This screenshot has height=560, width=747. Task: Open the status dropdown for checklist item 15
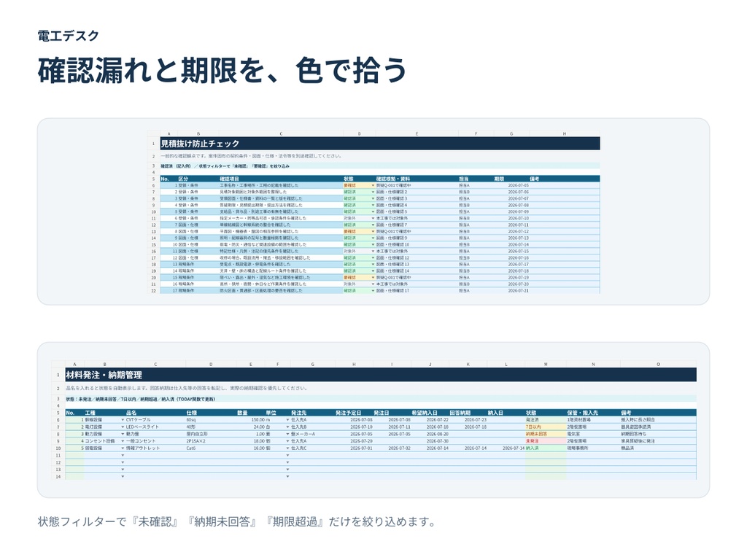373,278
